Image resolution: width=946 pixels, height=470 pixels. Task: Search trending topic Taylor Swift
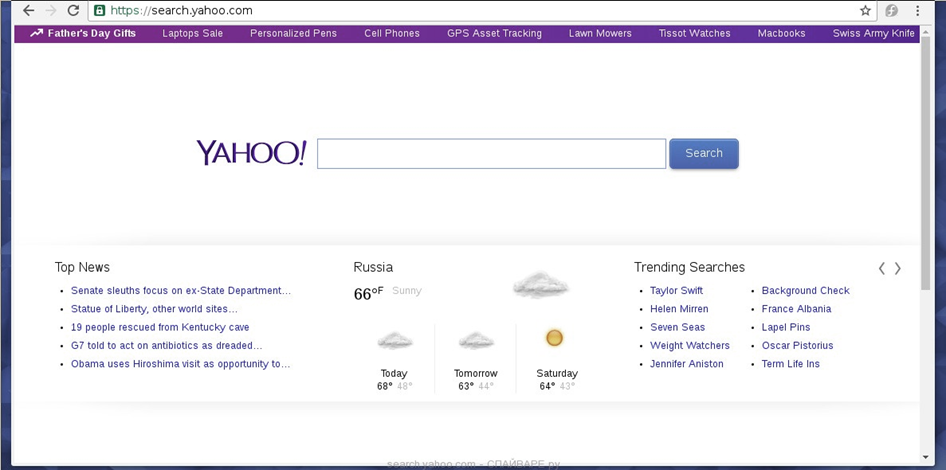[676, 290]
